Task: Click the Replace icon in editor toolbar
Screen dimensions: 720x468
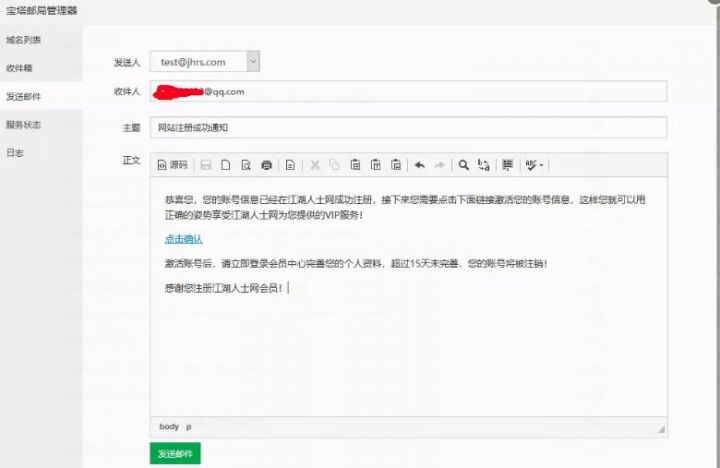Action: click(484, 164)
